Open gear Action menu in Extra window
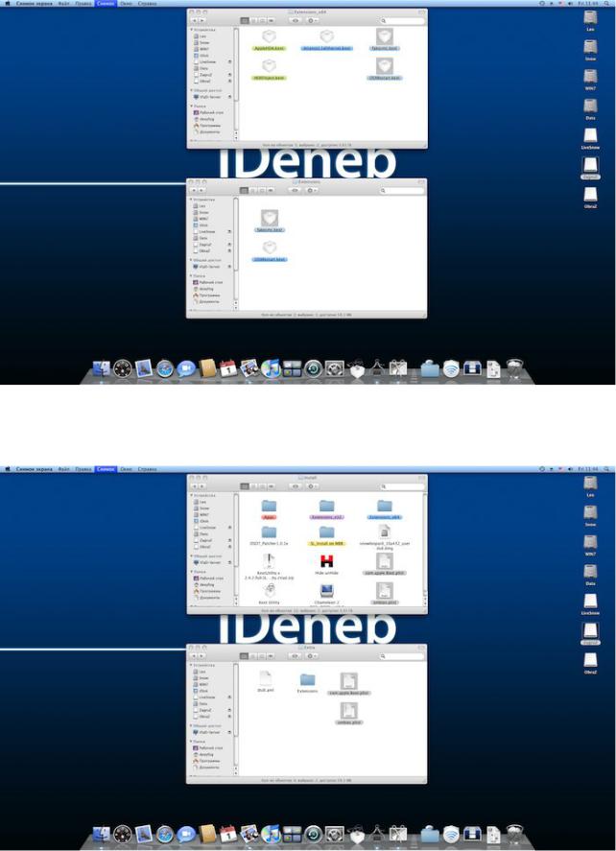This screenshot has height=851, width=616. (x=313, y=656)
